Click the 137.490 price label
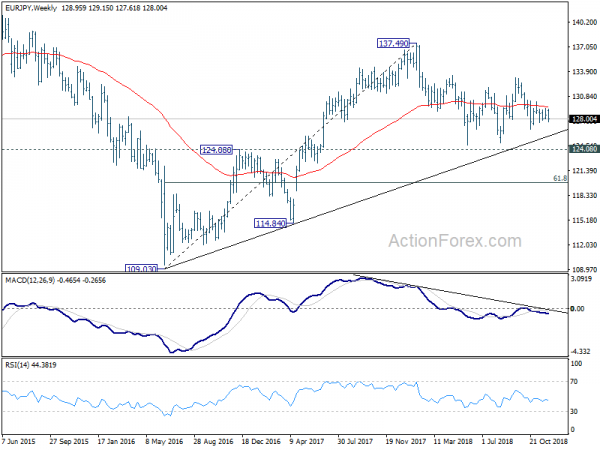600x450 pixels. pos(393,43)
